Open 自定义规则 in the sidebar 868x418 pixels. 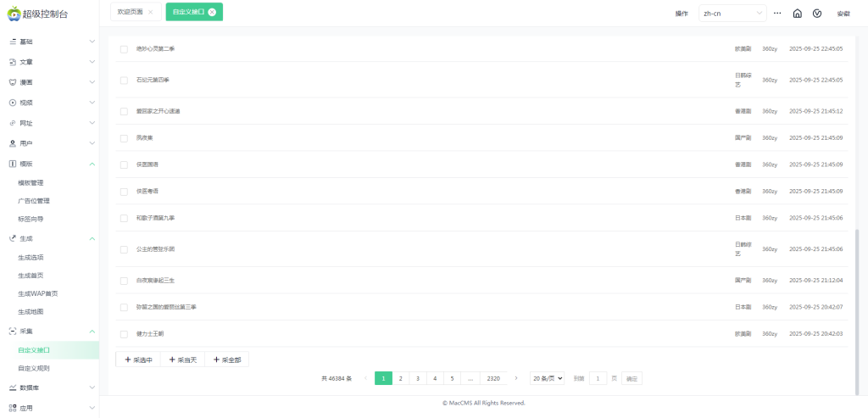pyautogui.click(x=34, y=368)
